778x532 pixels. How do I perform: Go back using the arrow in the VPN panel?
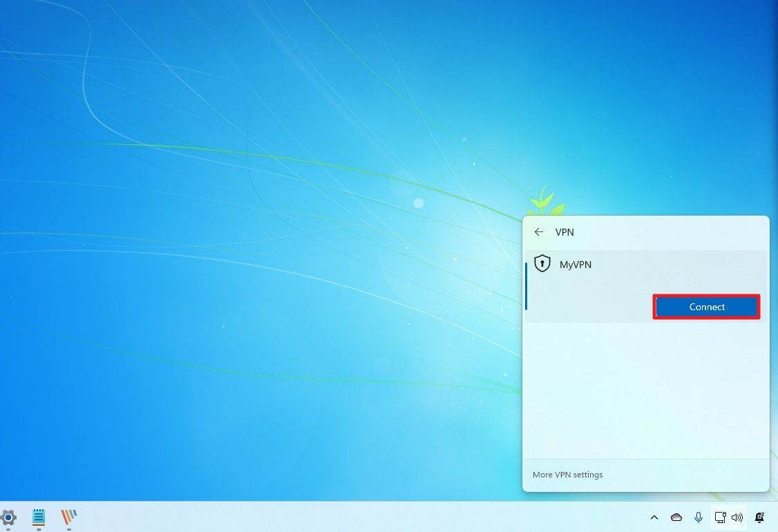click(539, 232)
